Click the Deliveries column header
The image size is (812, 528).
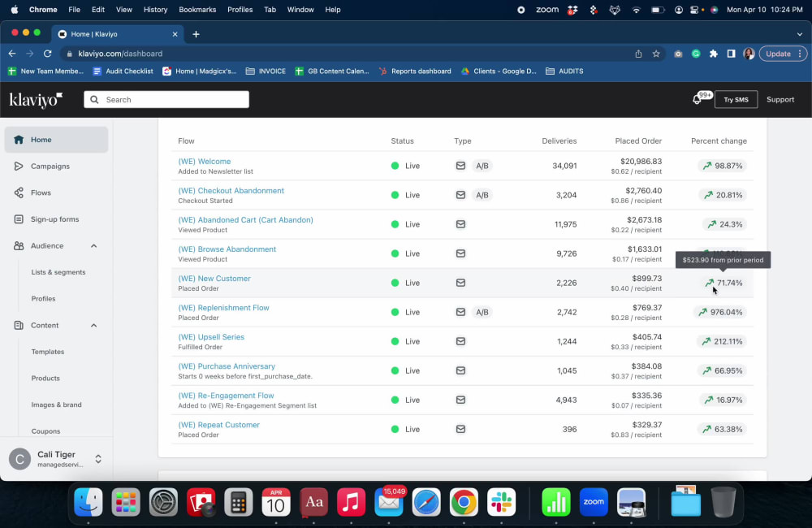point(559,141)
